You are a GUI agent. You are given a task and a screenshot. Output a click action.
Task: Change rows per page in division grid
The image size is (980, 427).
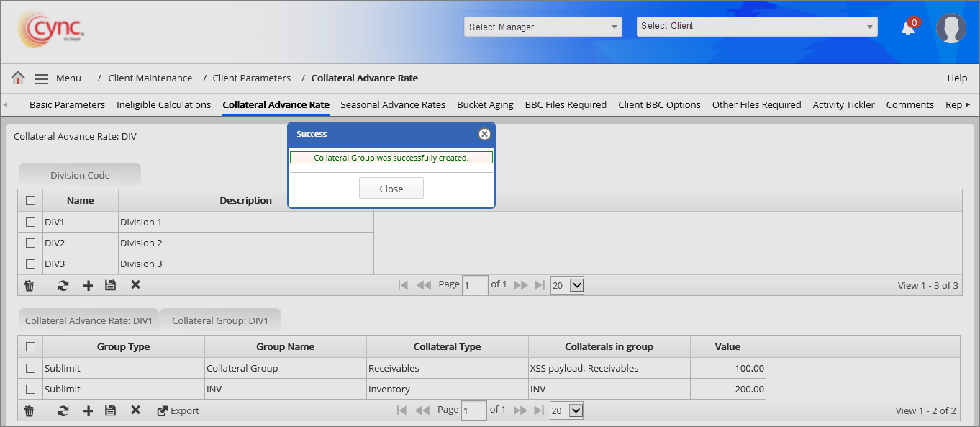567,285
